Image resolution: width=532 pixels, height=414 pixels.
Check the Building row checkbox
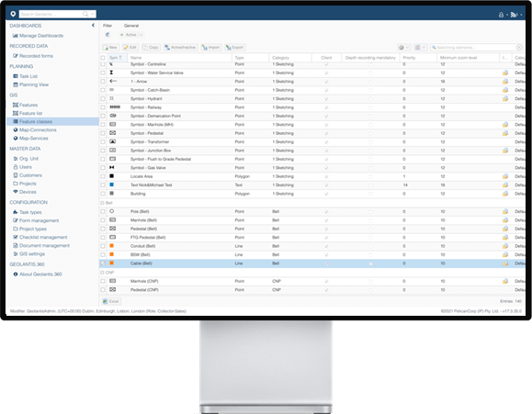coord(103,194)
